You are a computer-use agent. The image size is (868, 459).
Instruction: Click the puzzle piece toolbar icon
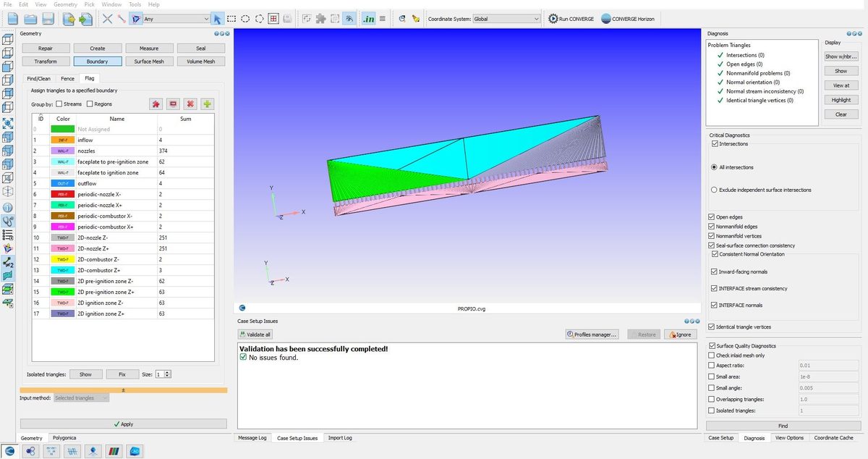(320, 19)
